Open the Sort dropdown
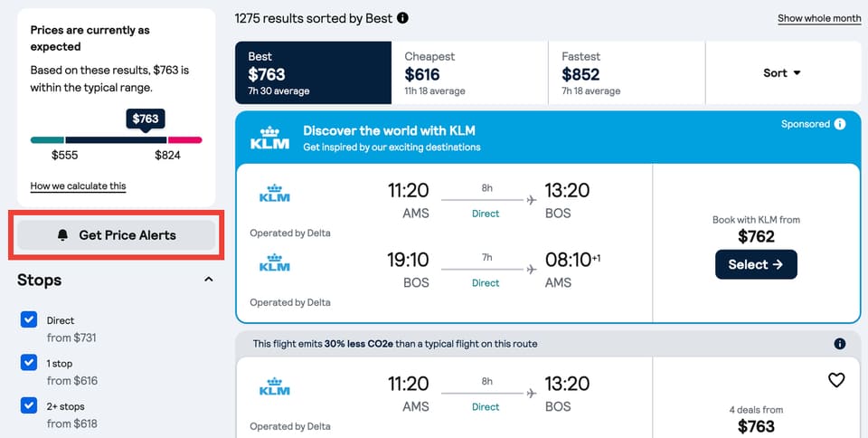Image resolution: width=868 pixels, height=438 pixels. tap(783, 73)
